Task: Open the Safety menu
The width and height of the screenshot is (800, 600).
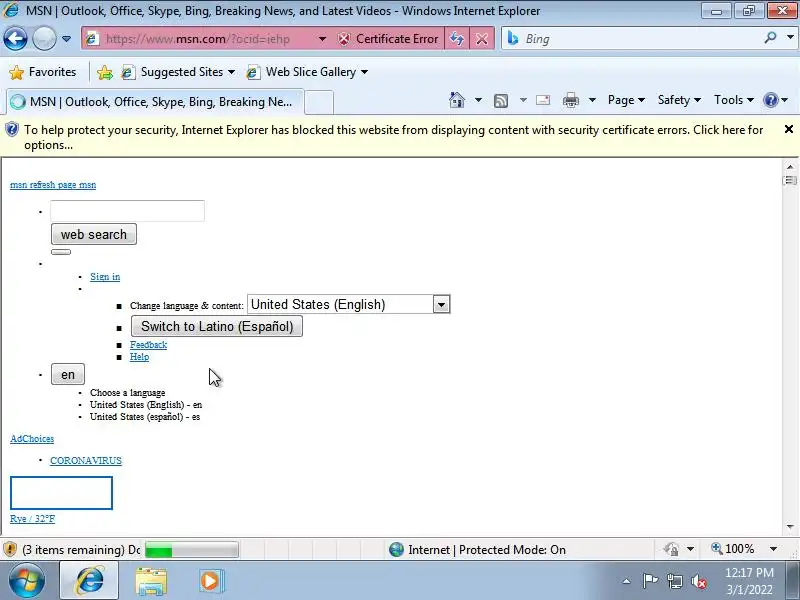Action: 679,100
